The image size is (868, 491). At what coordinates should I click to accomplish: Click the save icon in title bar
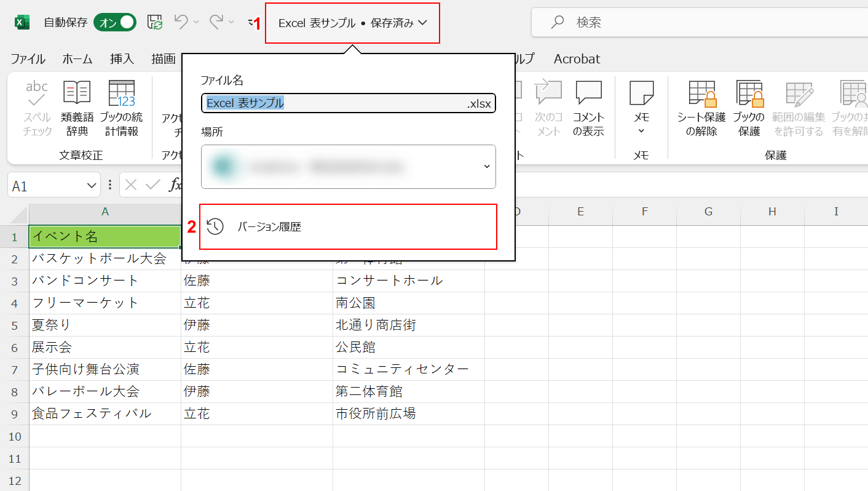155,22
